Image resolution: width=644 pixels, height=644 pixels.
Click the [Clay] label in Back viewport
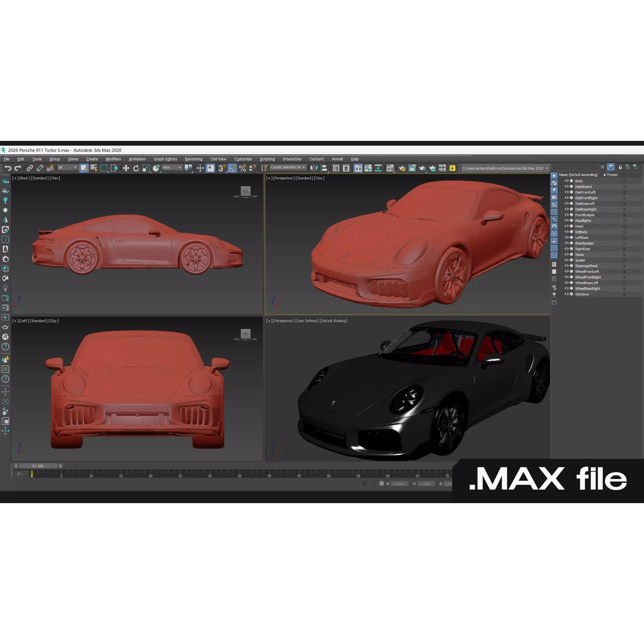(55, 178)
